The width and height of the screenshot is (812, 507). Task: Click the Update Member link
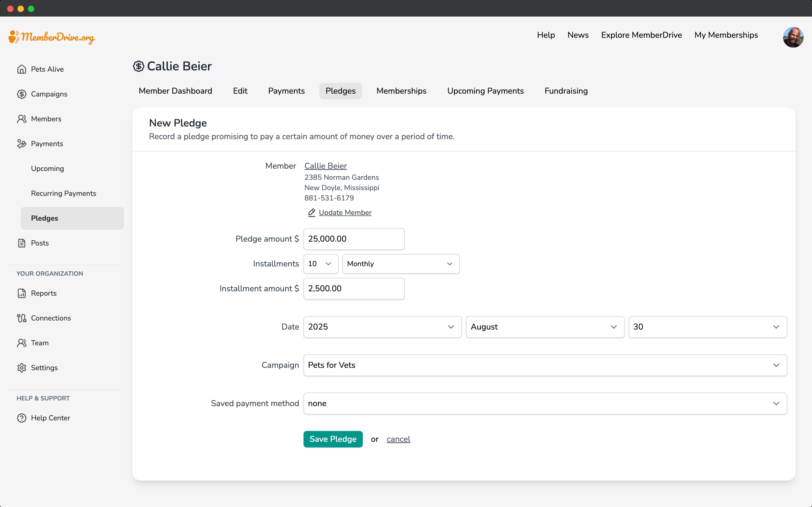coord(345,213)
